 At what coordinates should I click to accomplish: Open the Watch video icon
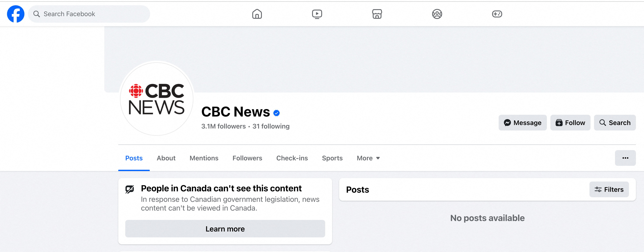[317, 14]
